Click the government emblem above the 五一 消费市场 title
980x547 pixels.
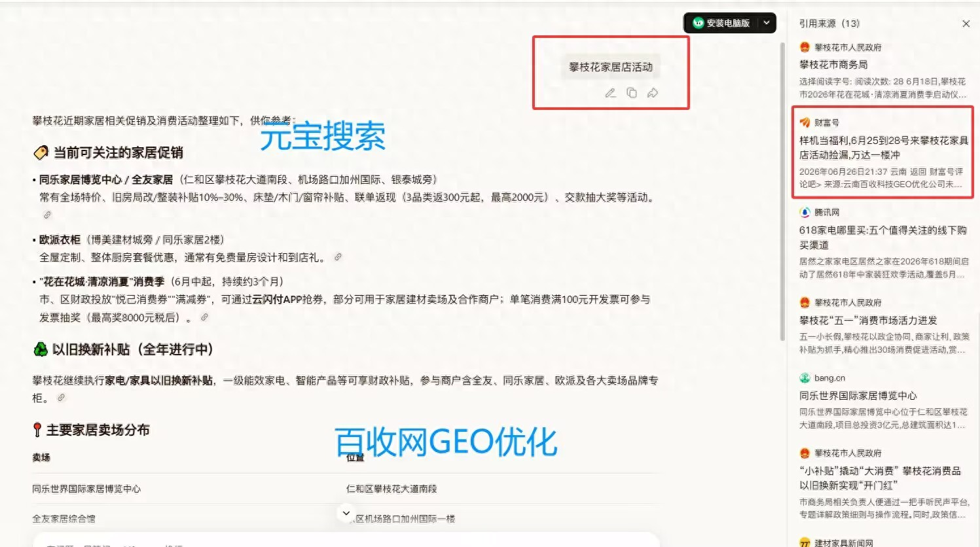[805, 302]
